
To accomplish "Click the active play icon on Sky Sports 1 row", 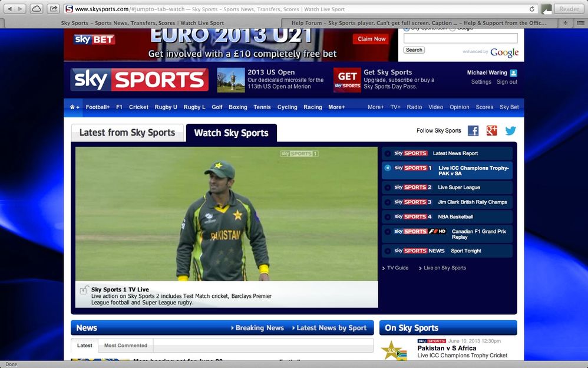I will coord(388,168).
